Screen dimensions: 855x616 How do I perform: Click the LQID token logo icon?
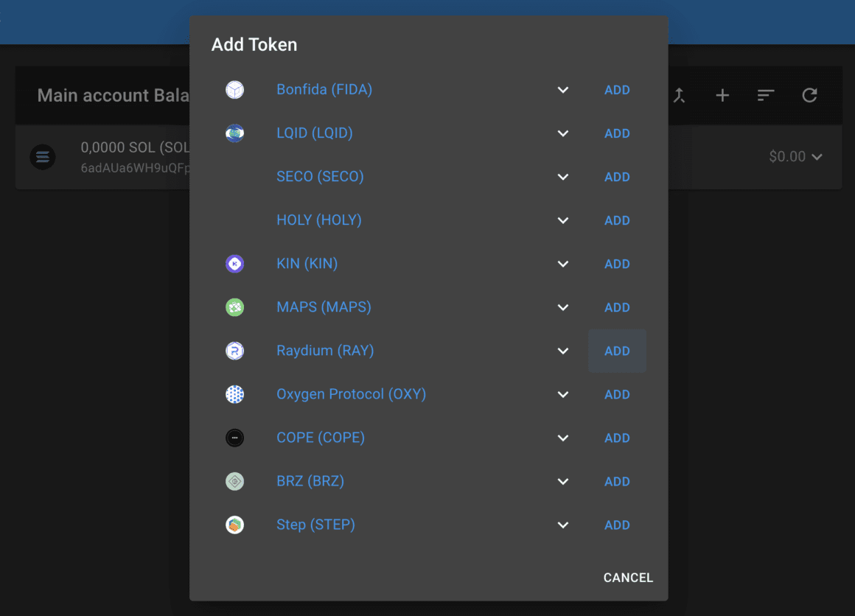[234, 133]
